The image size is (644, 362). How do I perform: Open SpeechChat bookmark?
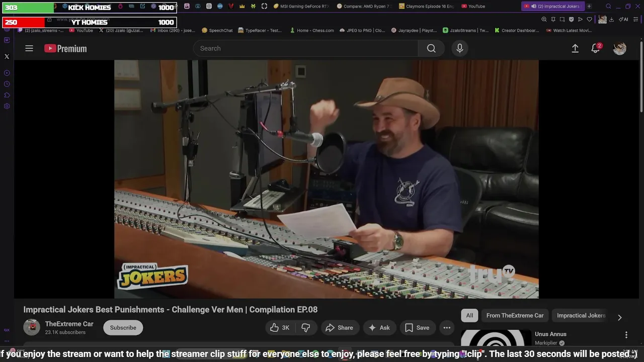coord(217,30)
